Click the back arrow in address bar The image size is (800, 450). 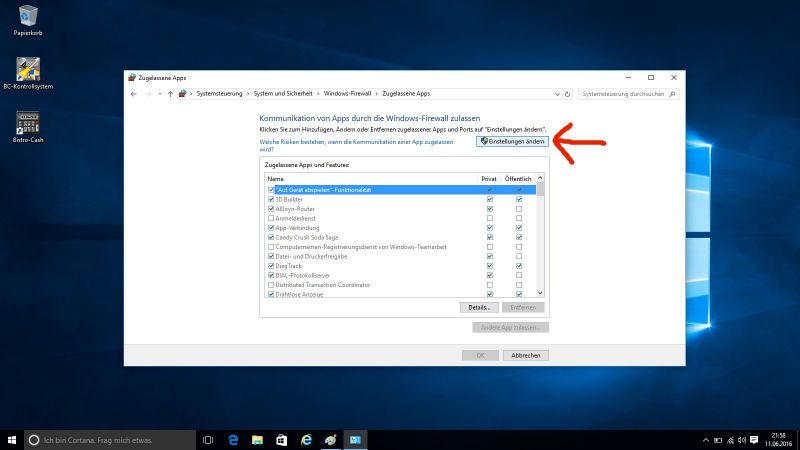(134, 94)
